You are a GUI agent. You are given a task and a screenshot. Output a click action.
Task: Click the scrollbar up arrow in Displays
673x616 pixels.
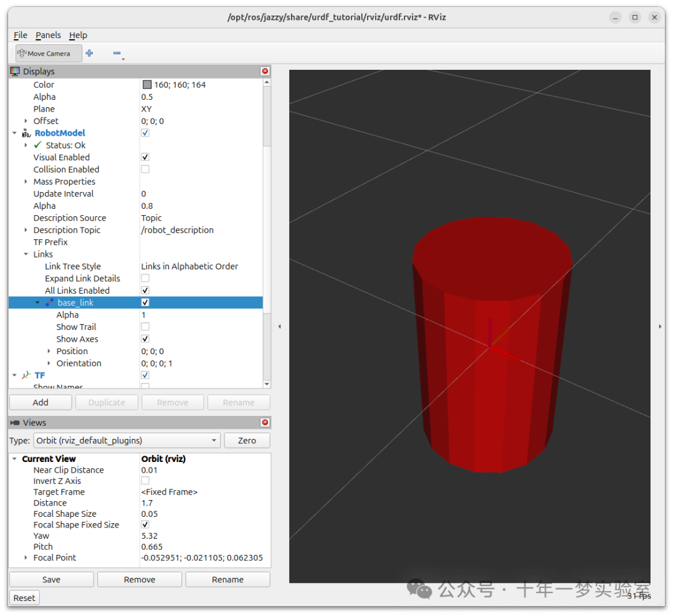tap(267, 82)
